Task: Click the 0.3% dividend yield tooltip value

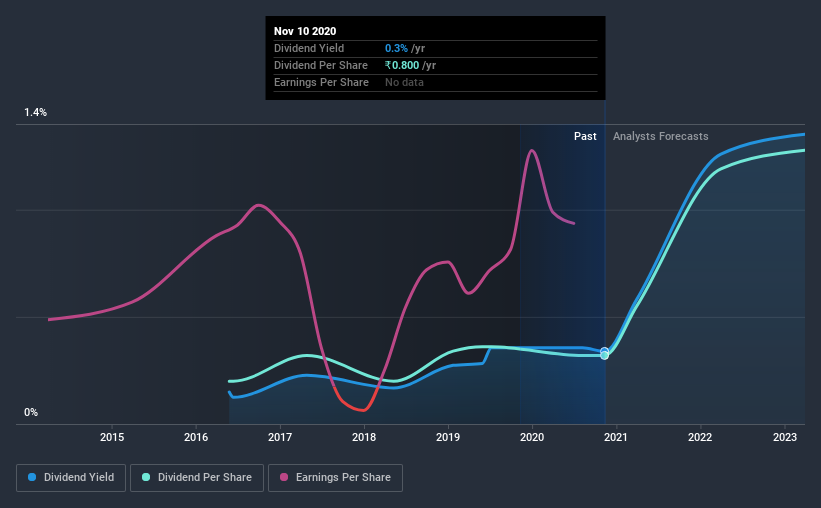Action: pos(396,48)
